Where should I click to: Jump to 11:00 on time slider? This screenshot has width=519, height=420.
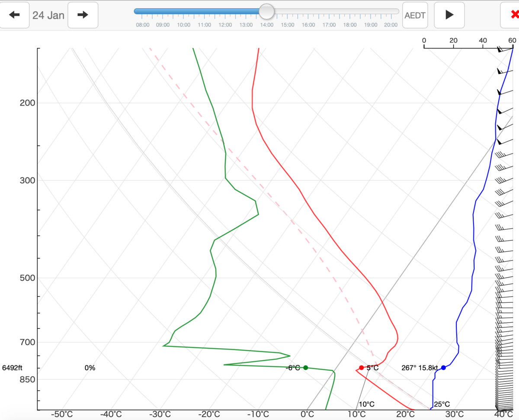tap(205, 25)
